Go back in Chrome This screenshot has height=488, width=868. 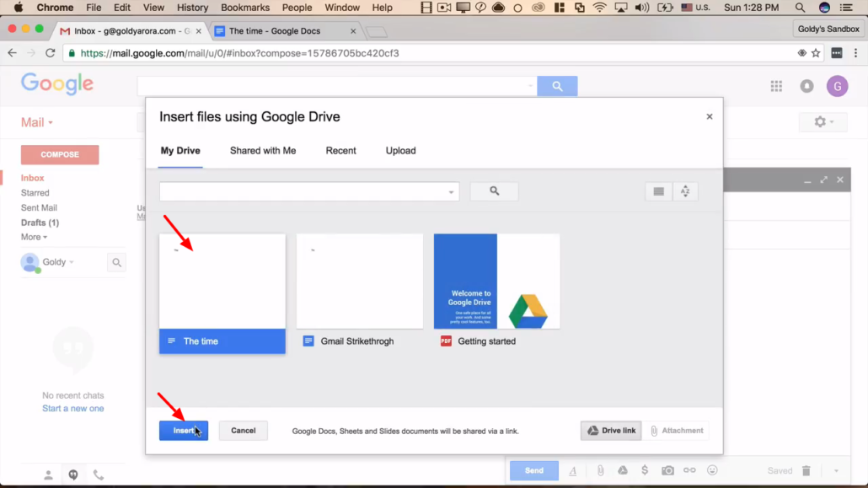(x=12, y=53)
